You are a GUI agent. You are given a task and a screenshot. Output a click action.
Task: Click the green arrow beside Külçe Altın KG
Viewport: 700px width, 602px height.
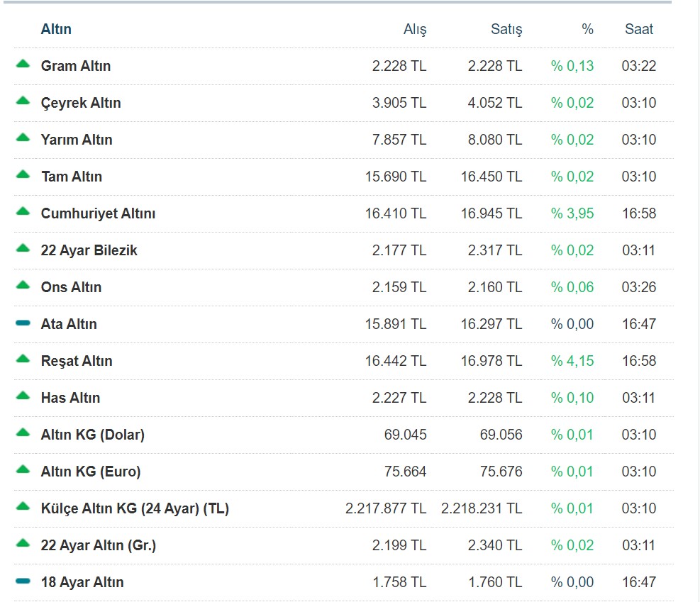[x=23, y=507]
